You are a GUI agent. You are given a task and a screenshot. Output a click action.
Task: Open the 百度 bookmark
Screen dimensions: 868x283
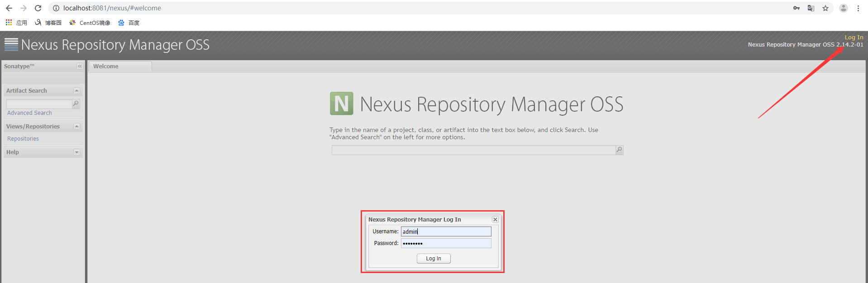click(129, 23)
